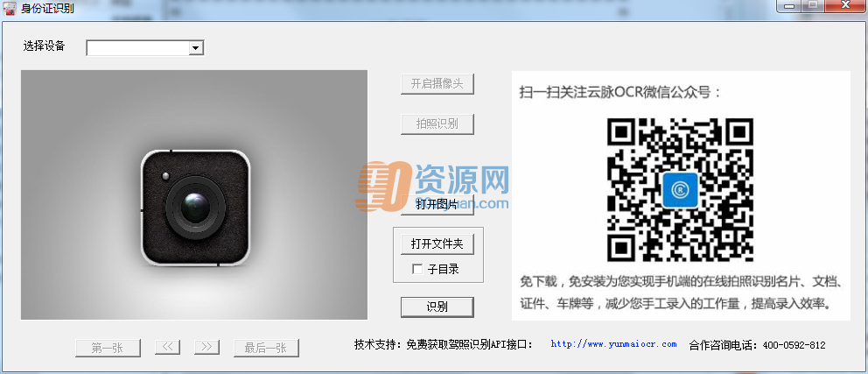Click the camera preview image
Screen dimensions: 868x374
194,194
